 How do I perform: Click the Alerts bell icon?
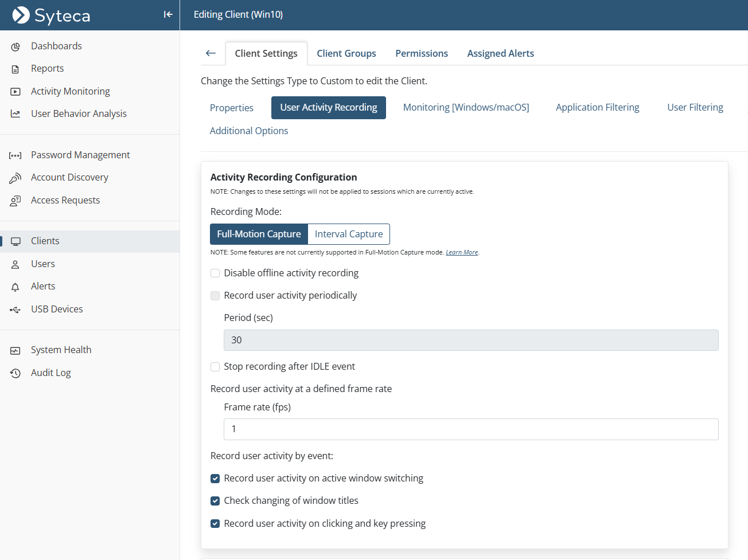[15, 287]
